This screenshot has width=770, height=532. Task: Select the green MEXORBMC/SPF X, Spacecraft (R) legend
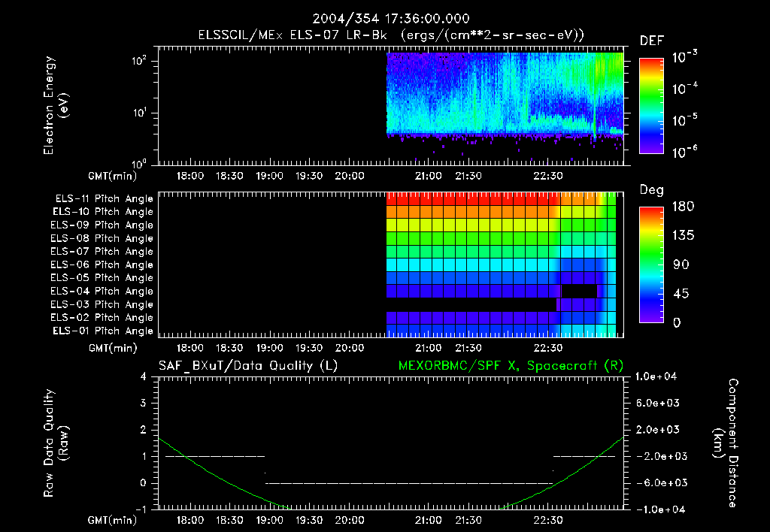pyautogui.click(x=511, y=366)
